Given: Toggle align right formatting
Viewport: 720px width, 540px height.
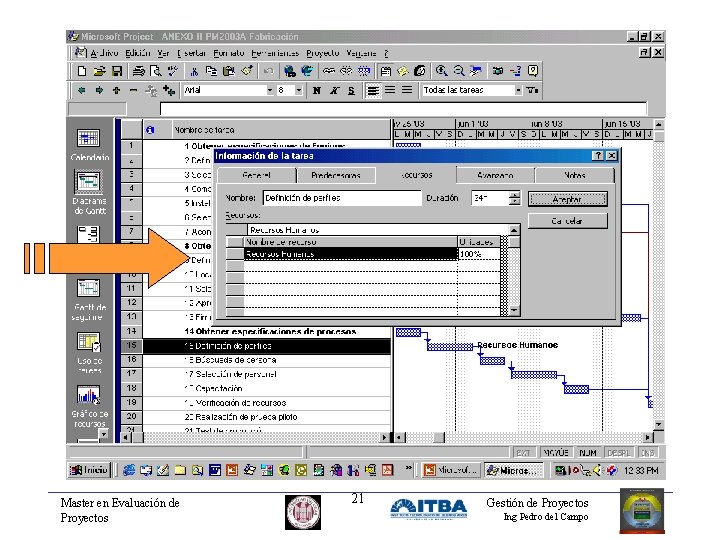Looking at the screenshot, I should (407, 90).
